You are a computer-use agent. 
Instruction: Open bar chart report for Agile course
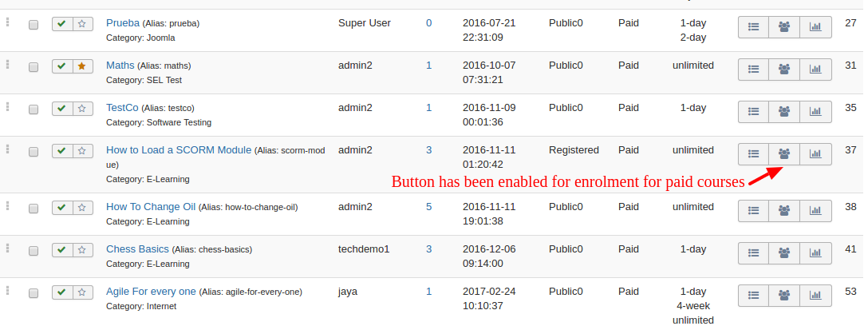click(x=815, y=296)
